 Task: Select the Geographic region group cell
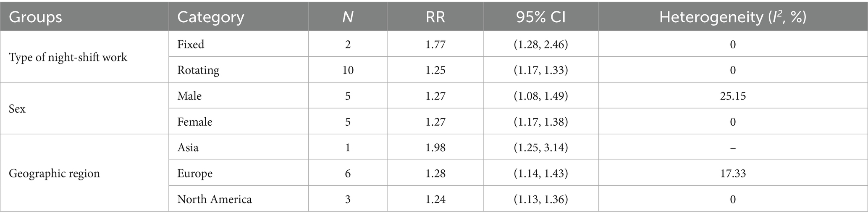point(54,173)
